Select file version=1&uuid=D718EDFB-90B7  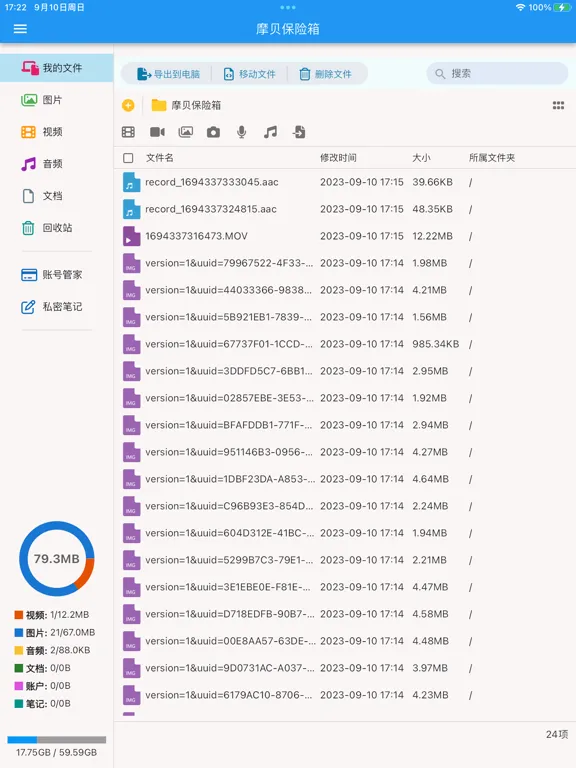pyautogui.click(x=345, y=614)
